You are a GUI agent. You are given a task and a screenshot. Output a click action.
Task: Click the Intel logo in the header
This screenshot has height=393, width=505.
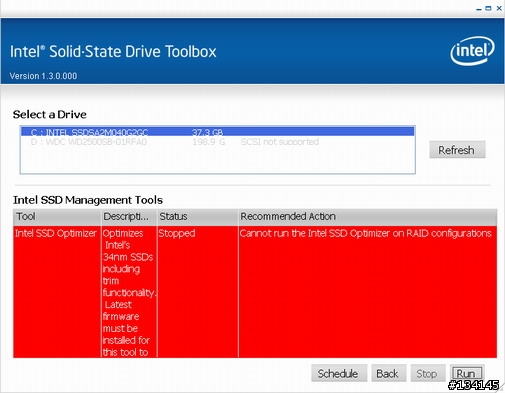(472, 50)
